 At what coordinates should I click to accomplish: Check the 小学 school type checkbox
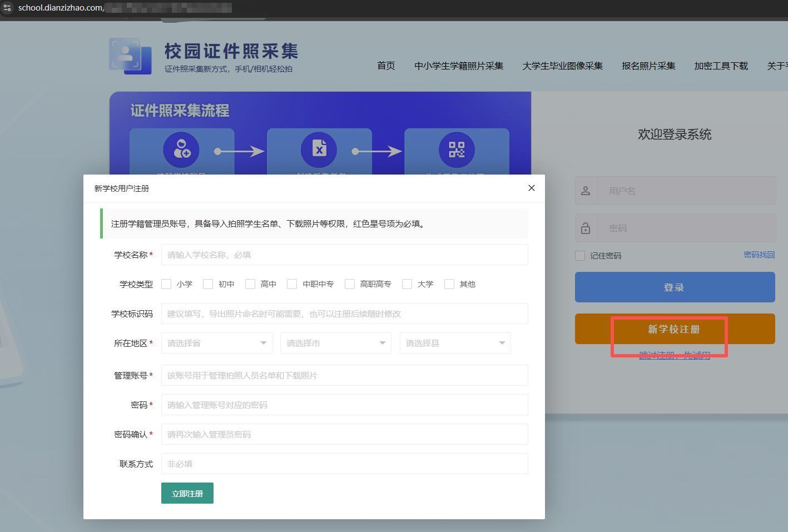coord(166,284)
